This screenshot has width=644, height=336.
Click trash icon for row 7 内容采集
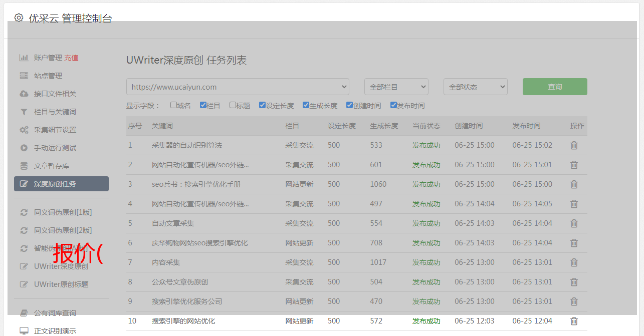click(574, 262)
